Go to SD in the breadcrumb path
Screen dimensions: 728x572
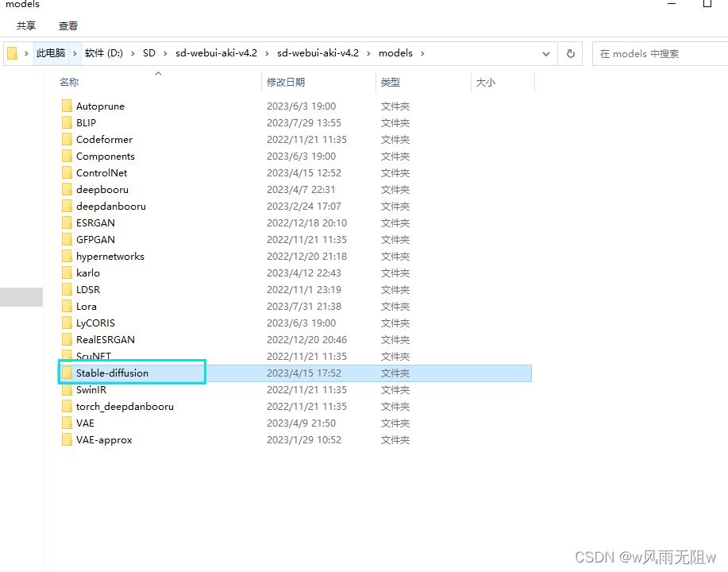pos(149,53)
